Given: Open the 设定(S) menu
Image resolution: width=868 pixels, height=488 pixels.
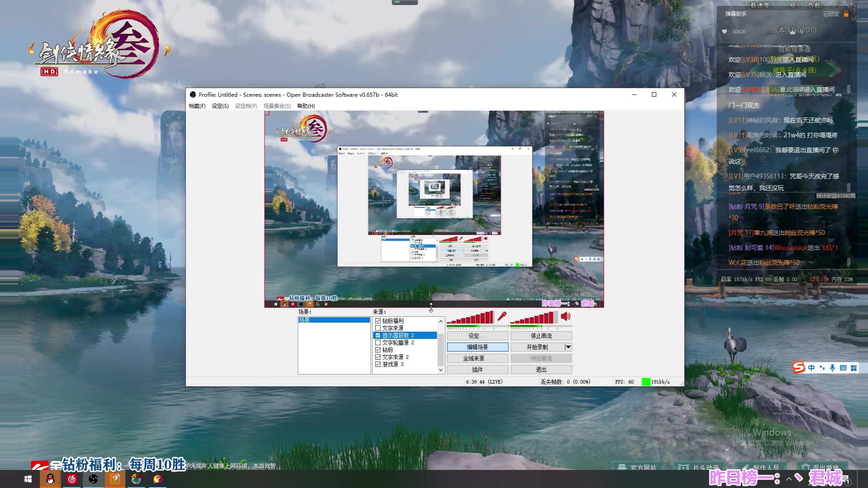Looking at the screenshot, I should [220, 106].
